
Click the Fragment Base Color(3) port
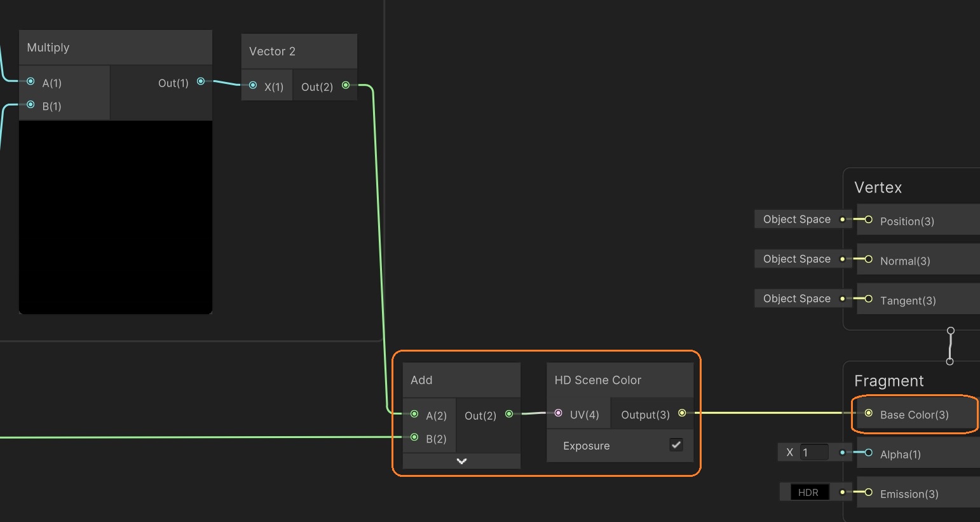[869, 413]
